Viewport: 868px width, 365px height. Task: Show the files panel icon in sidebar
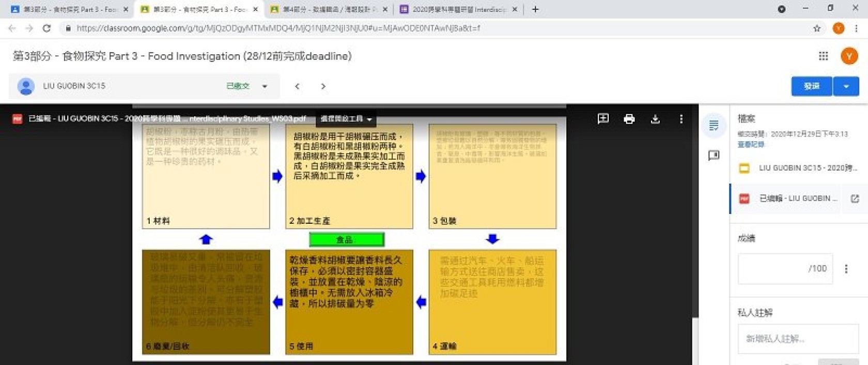714,125
